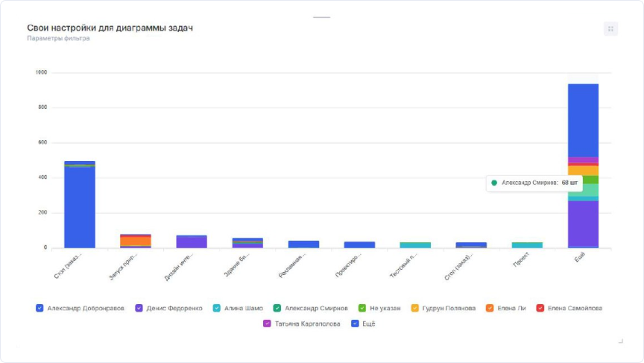Toggle Александр Смирнов legend checkbox
This screenshot has width=644, height=363.
pos(277,308)
